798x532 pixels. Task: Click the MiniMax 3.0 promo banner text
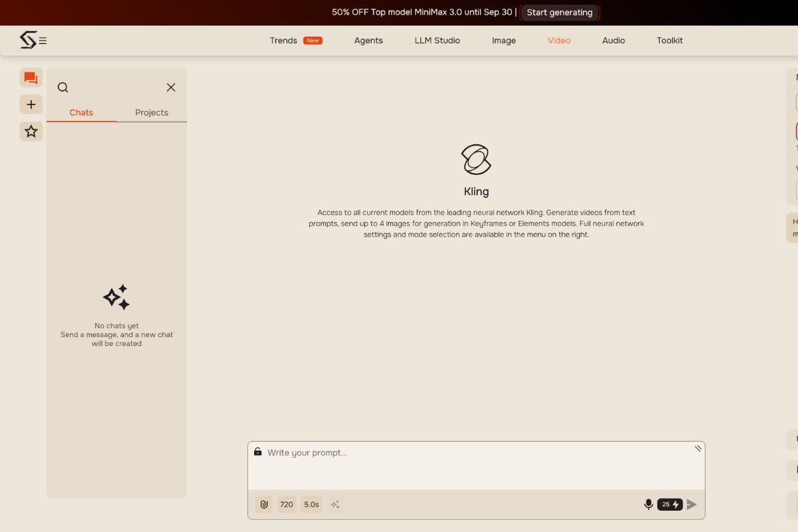(424, 12)
